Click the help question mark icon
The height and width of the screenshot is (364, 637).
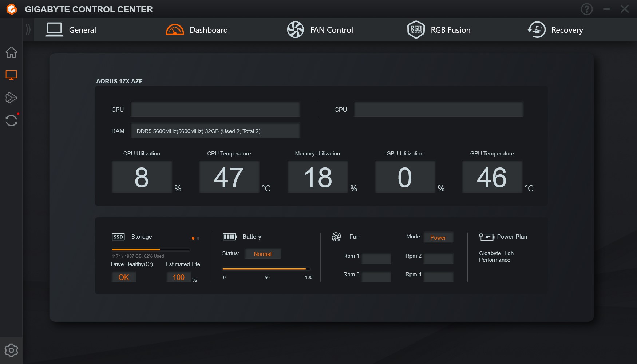point(586,9)
